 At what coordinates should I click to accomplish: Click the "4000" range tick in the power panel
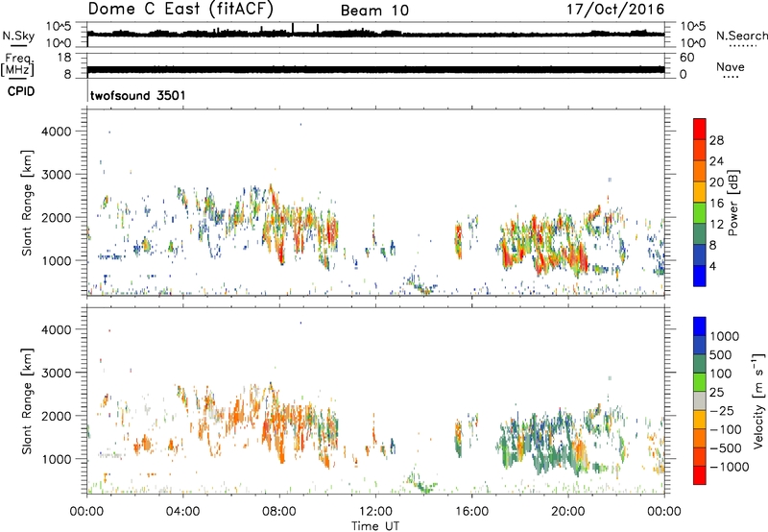coord(56,132)
